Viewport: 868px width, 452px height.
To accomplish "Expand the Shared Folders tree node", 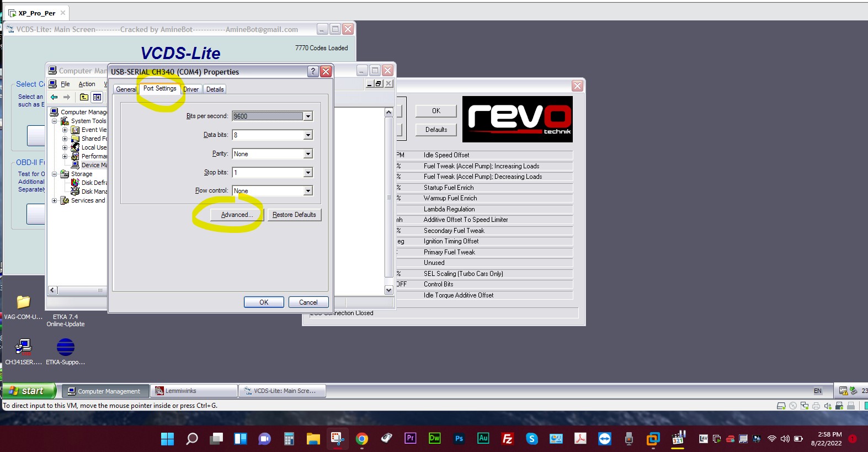I will tap(65, 139).
